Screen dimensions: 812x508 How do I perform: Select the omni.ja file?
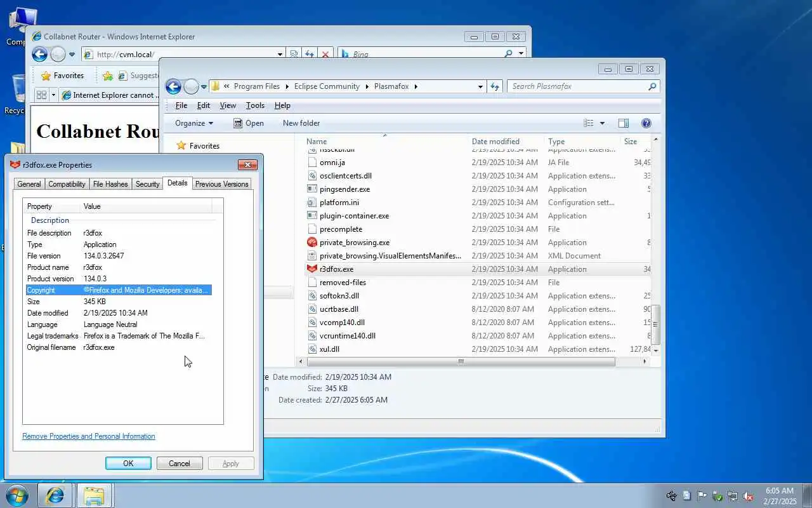point(332,163)
